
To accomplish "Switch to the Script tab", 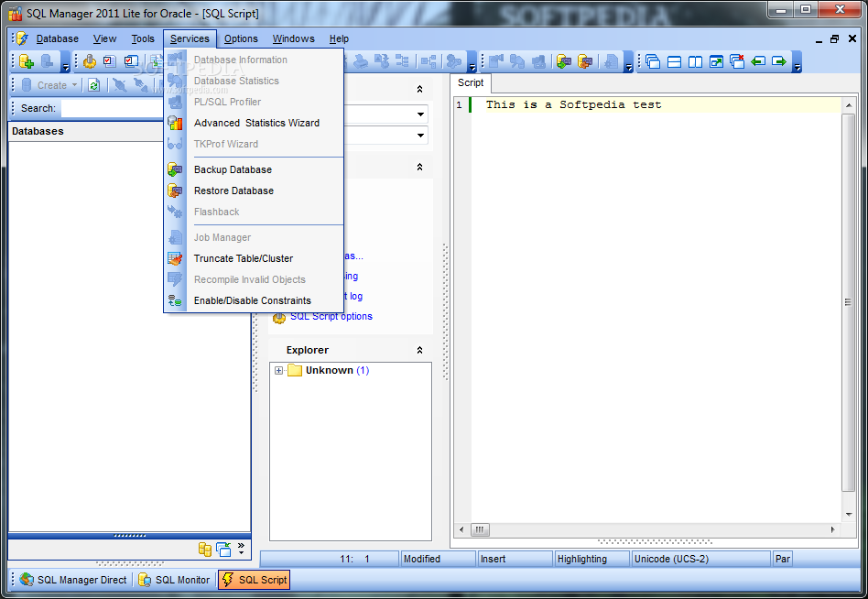I will coord(471,82).
